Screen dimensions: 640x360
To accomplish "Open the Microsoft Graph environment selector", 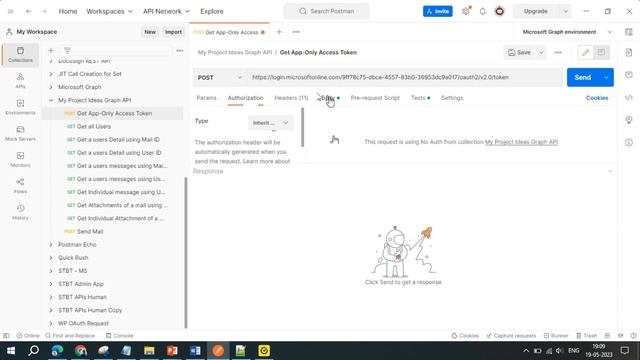I will [567, 32].
